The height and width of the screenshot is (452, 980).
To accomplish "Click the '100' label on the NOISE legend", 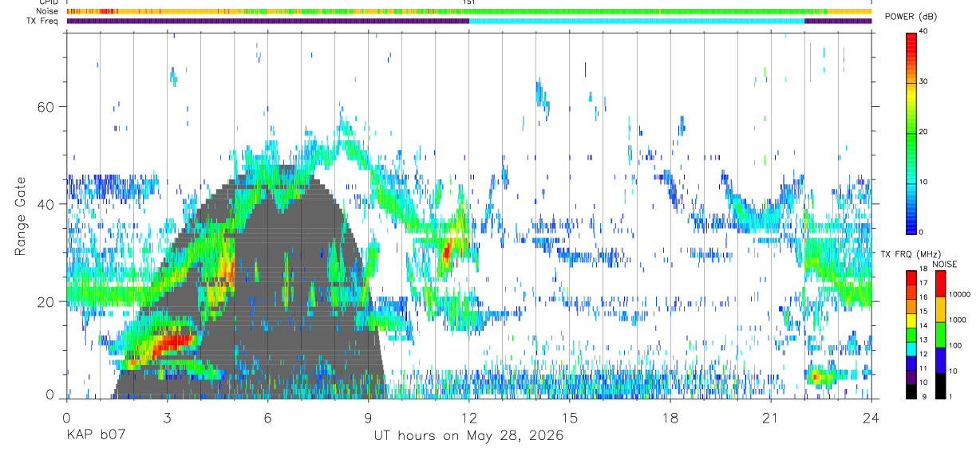I will click(x=954, y=345).
